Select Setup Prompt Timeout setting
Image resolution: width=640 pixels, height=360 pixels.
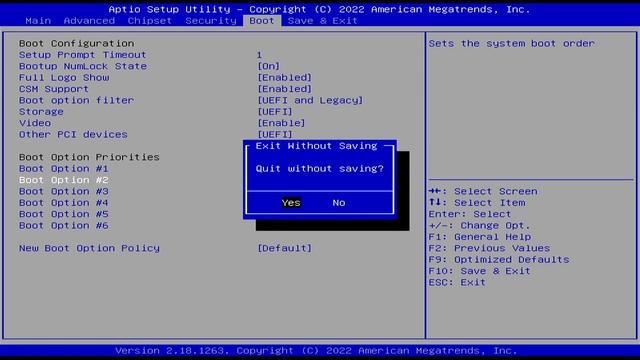coord(82,55)
